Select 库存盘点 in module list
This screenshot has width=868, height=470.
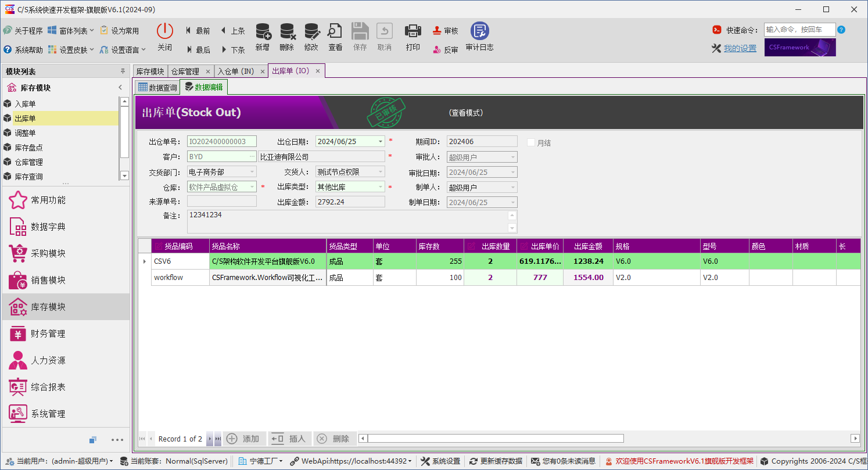tap(60, 148)
